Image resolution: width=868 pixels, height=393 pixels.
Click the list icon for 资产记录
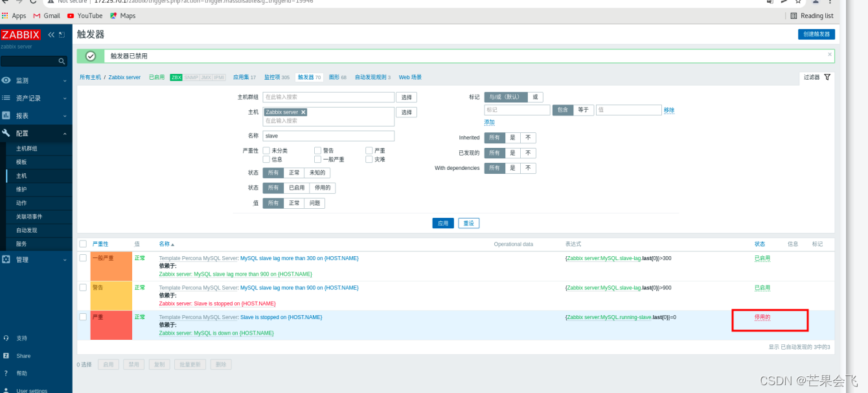[x=6, y=98]
